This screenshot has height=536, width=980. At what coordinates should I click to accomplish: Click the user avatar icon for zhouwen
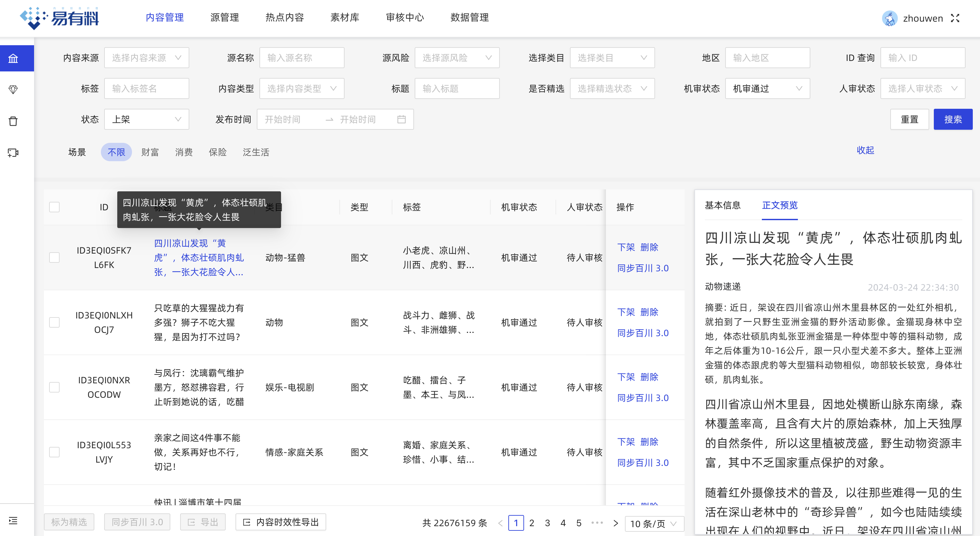tap(889, 17)
